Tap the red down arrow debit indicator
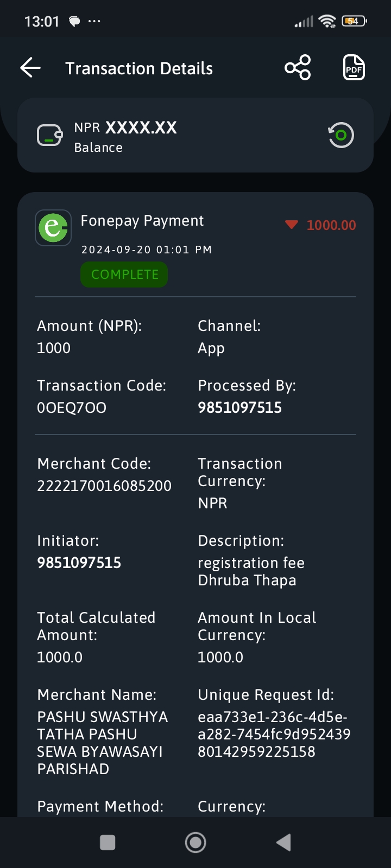391x868 pixels. coord(292,225)
